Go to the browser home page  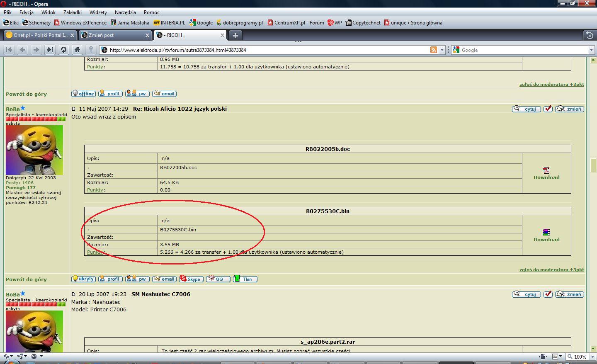click(77, 50)
